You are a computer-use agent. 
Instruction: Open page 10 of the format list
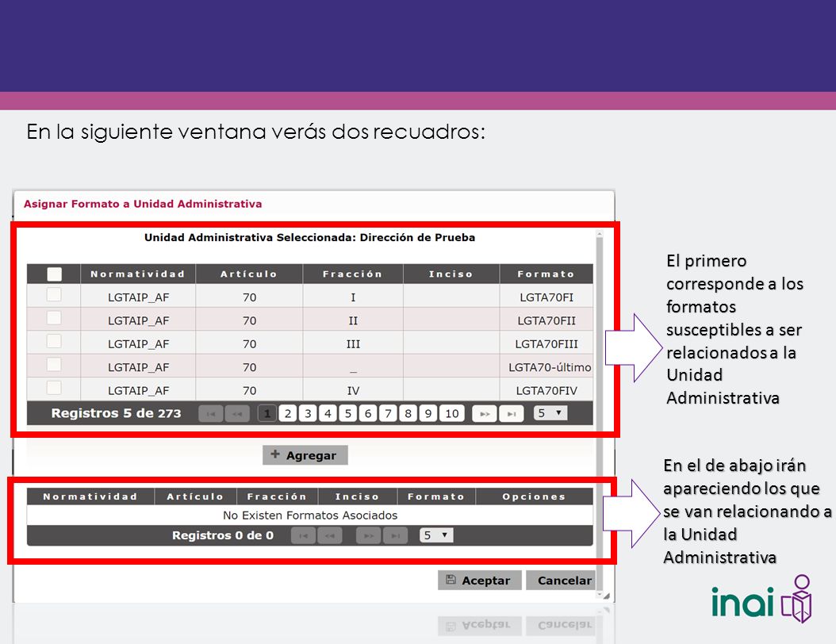pyautogui.click(x=452, y=414)
